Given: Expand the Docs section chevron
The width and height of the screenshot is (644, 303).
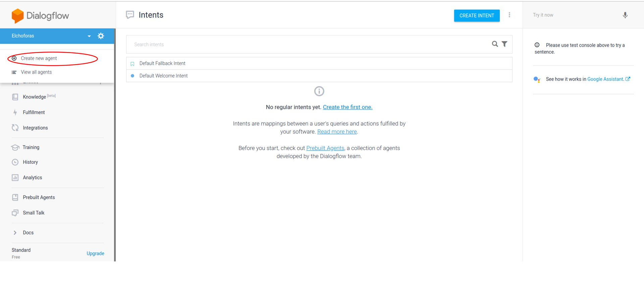Looking at the screenshot, I should [x=15, y=233].
